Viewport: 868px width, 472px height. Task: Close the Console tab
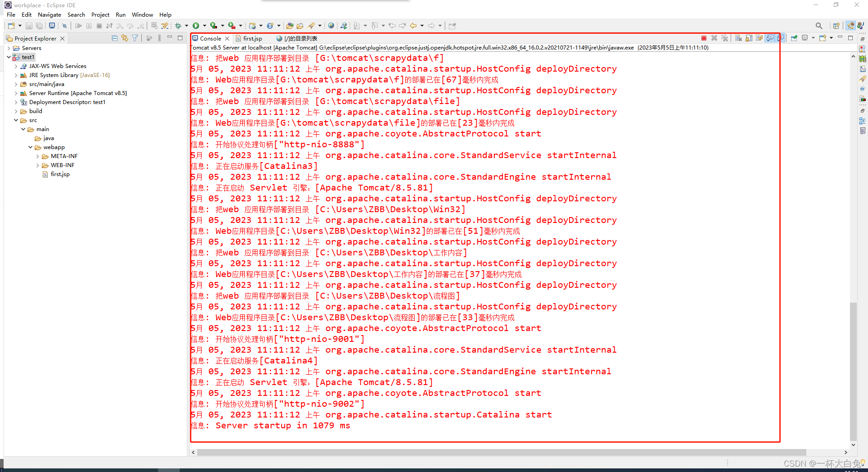227,39
